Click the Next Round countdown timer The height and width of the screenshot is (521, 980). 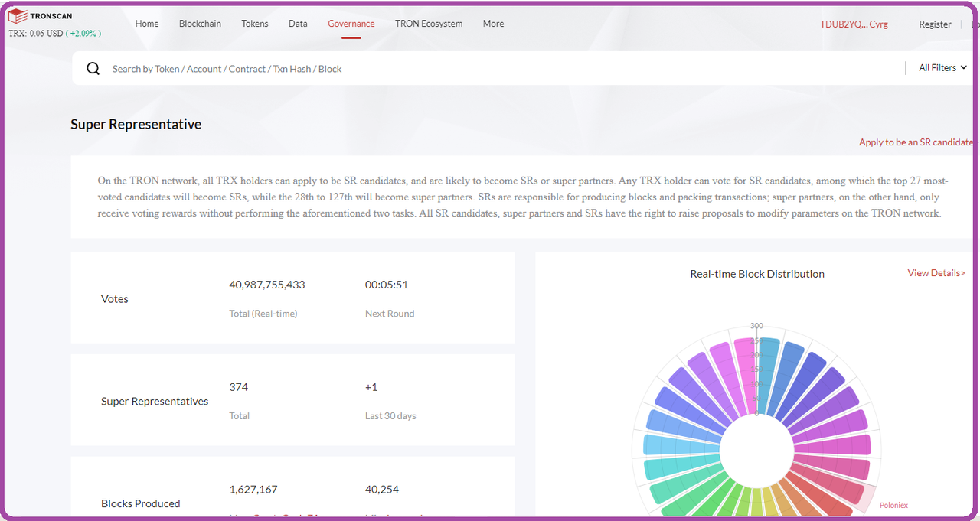tap(385, 285)
